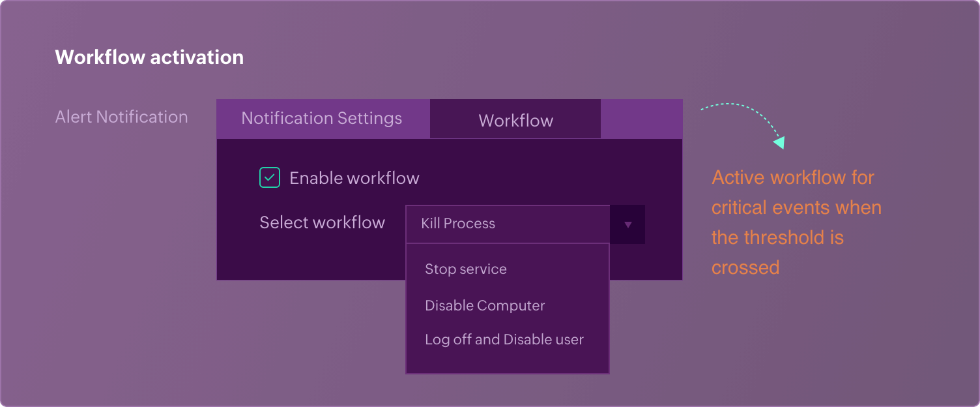Click the orange 'Active workflow for' text
The height and width of the screenshot is (407, 980).
(792, 177)
